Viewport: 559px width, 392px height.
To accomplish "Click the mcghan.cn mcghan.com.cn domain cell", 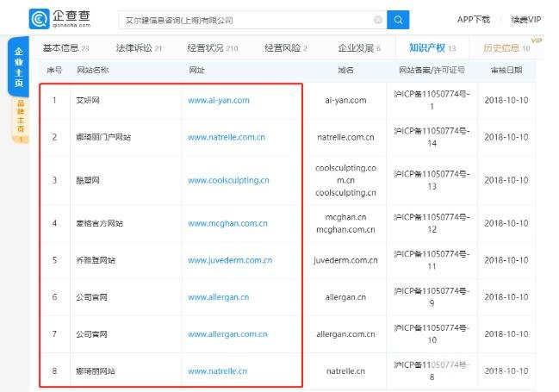I will tap(345, 223).
